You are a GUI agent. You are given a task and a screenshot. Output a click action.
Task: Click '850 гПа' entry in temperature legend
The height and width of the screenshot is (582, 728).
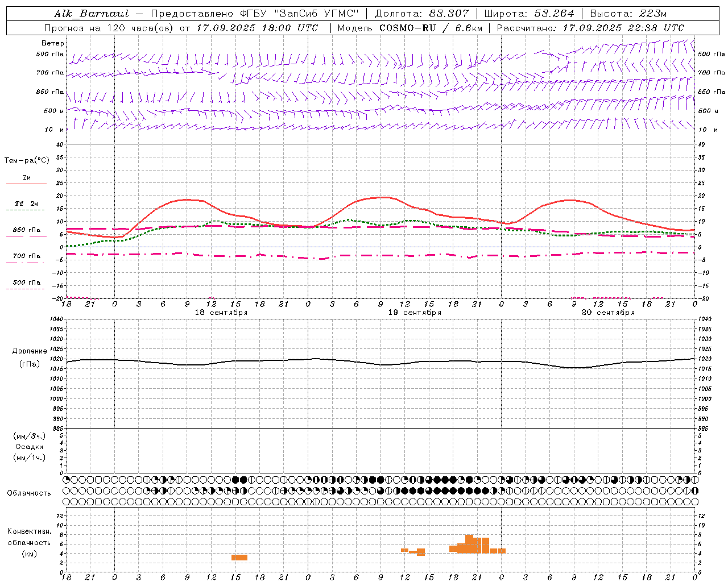click(x=27, y=230)
